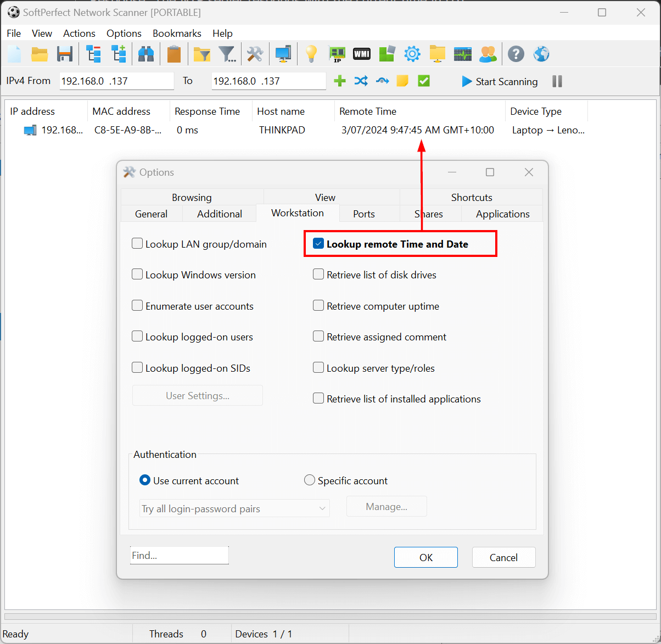Click Cancel in Options dialog

[x=503, y=557]
